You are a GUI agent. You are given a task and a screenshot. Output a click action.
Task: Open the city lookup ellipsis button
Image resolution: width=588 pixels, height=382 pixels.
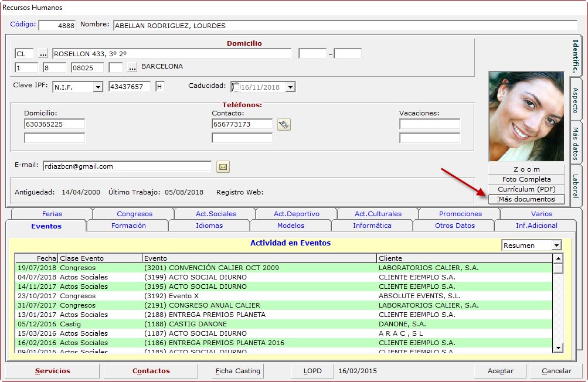click(x=132, y=67)
